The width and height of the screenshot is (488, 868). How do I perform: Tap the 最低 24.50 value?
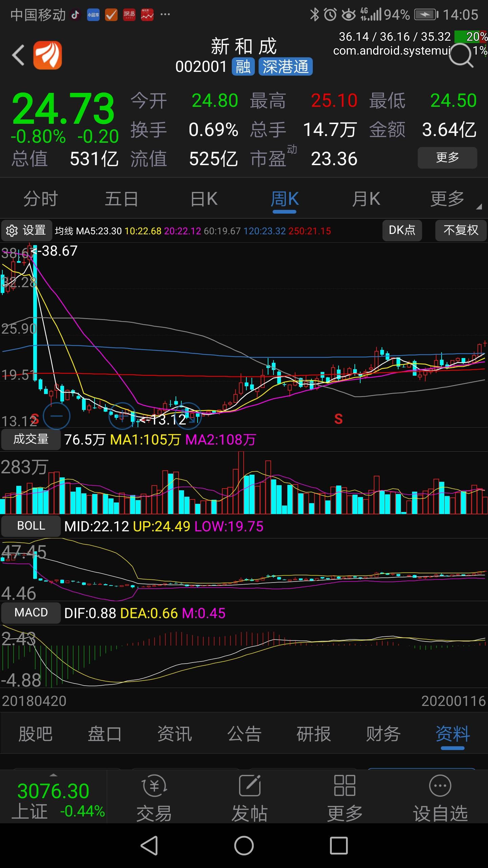453,101
